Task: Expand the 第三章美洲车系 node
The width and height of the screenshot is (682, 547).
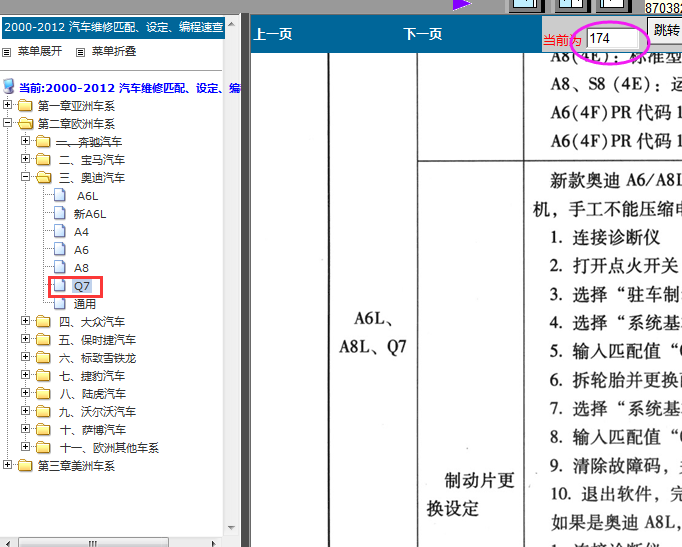Action: (x=7, y=465)
